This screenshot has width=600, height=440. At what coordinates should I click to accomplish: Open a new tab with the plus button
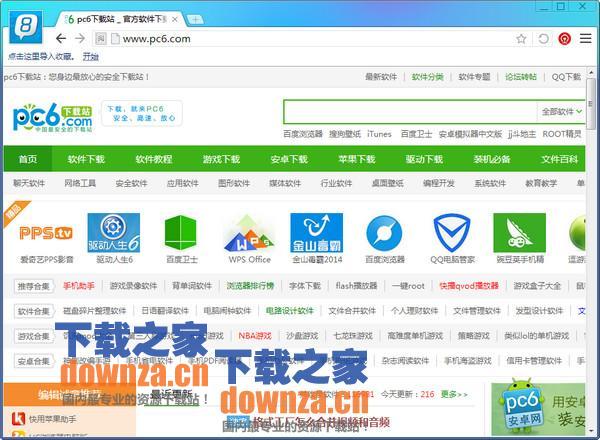point(195,20)
